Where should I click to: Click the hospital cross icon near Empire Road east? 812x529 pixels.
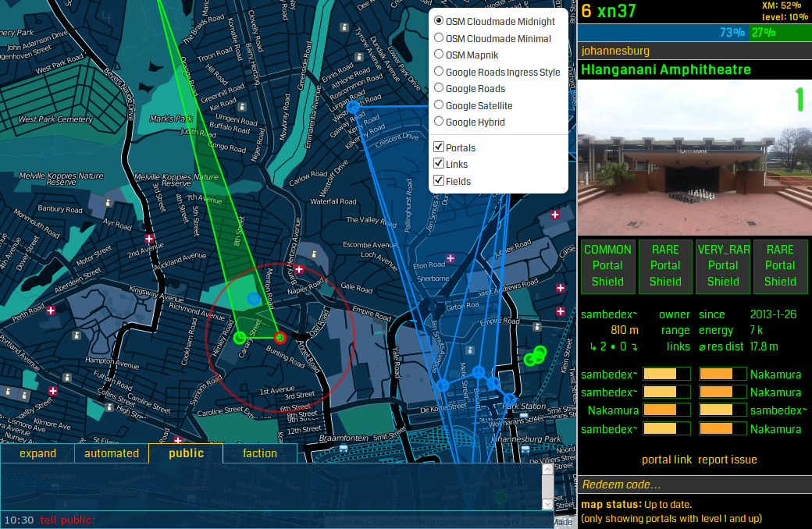(x=561, y=311)
